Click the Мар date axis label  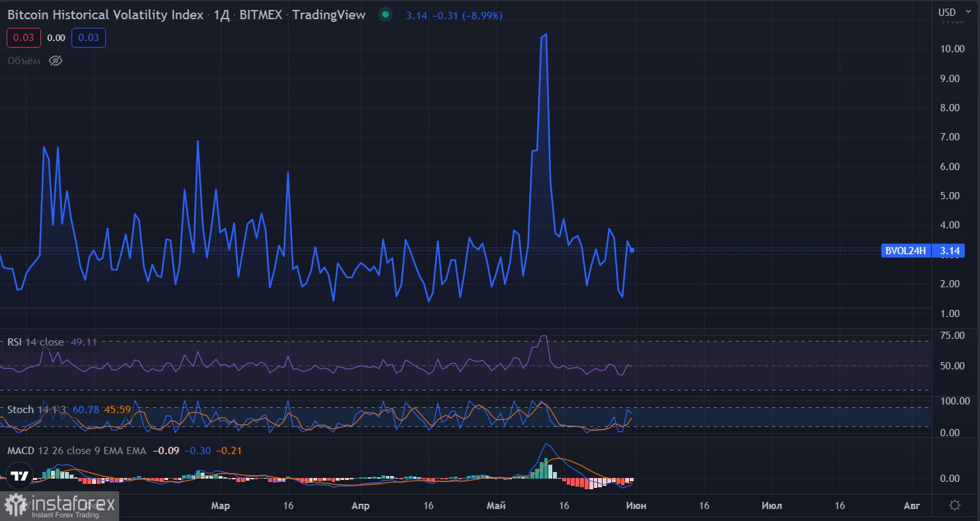[220, 506]
